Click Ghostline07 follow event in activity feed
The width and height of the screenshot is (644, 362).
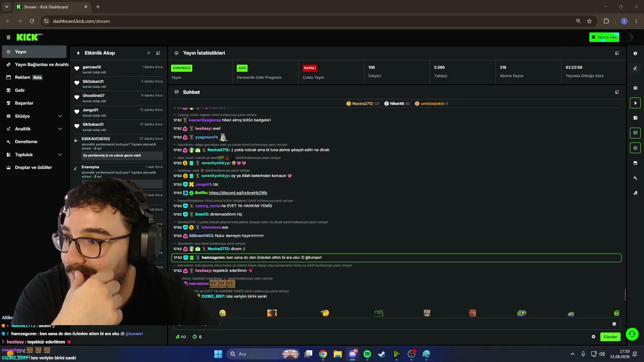point(119,98)
